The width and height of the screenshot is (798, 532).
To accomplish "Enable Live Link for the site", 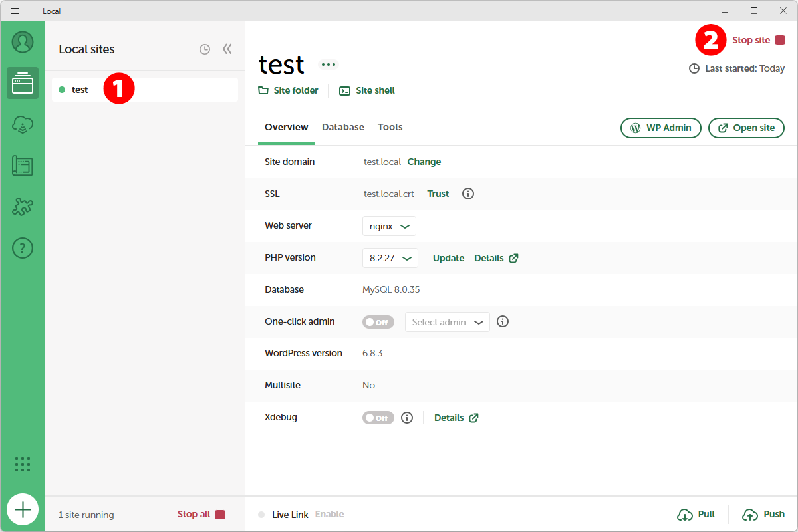I will (331, 514).
